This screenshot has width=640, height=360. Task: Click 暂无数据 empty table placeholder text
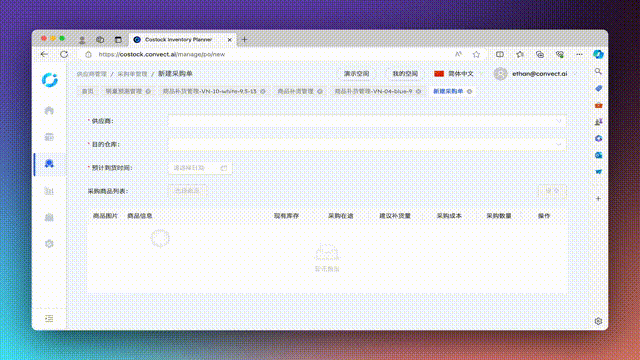[x=327, y=269]
